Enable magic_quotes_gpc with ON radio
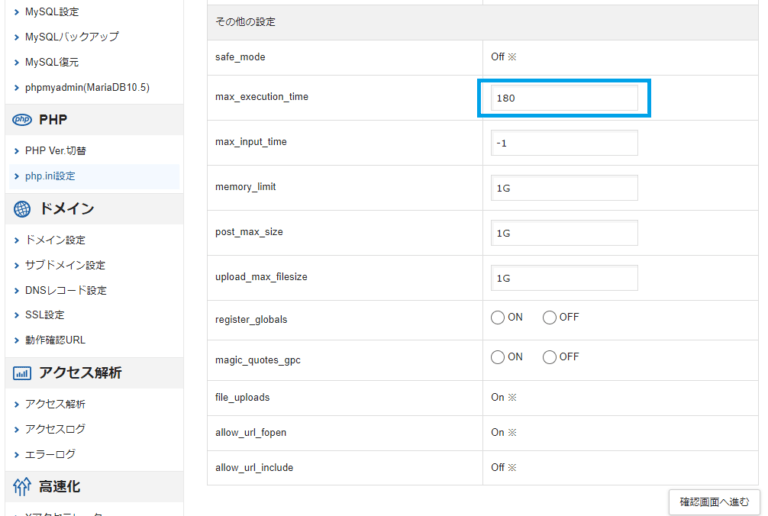This screenshot has width=768, height=516. point(498,357)
